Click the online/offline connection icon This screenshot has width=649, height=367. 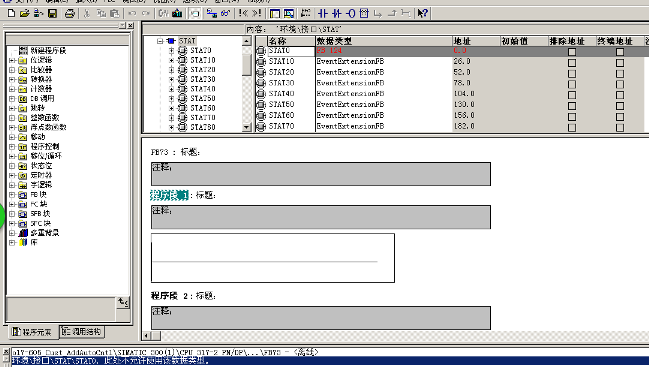click(212, 14)
